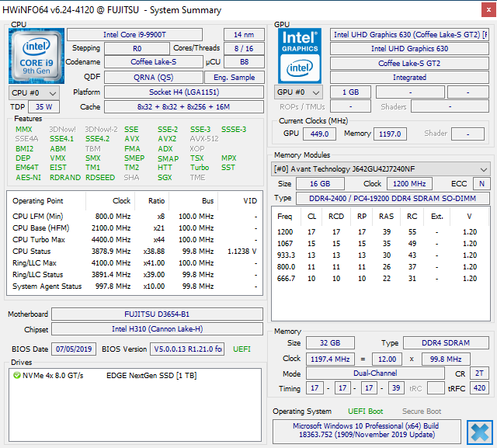The width and height of the screenshot is (497, 448).
Task: Expand the memory module Avant Technology dropdown
Action: pos(381,169)
